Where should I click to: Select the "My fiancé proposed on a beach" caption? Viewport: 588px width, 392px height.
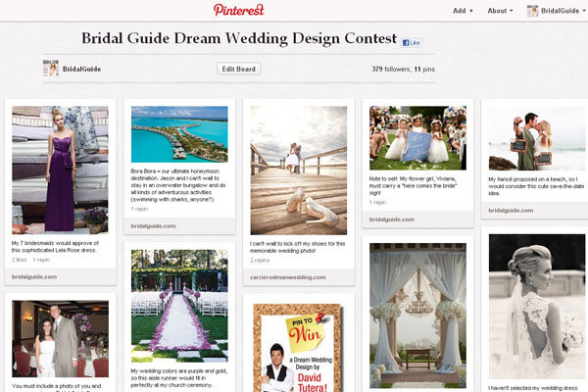click(x=536, y=186)
